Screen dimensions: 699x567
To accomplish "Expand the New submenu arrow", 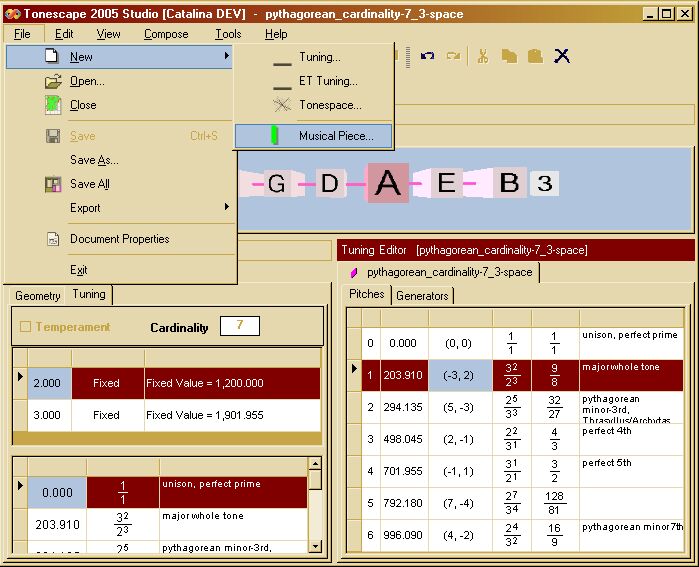I will click(226, 56).
